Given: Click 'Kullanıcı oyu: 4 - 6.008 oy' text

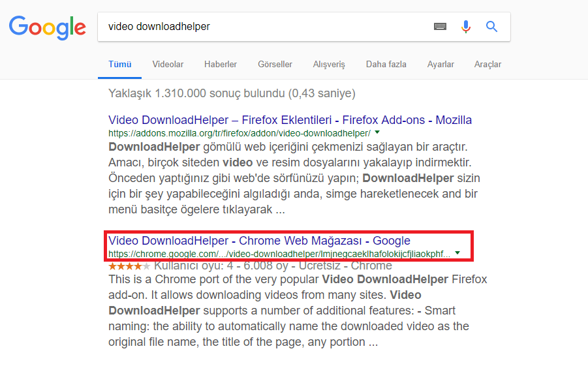Looking at the screenshot, I should click(x=221, y=266).
